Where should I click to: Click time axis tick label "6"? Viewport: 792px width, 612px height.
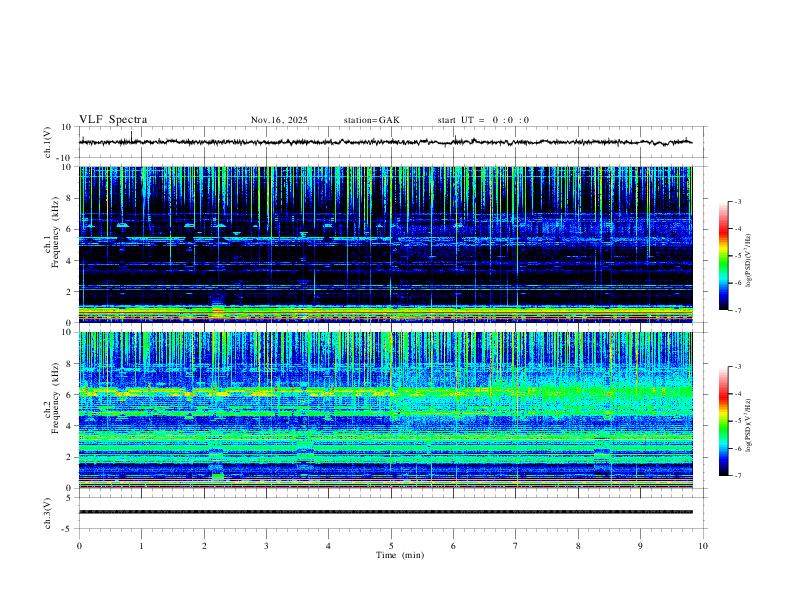(x=454, y=546)
